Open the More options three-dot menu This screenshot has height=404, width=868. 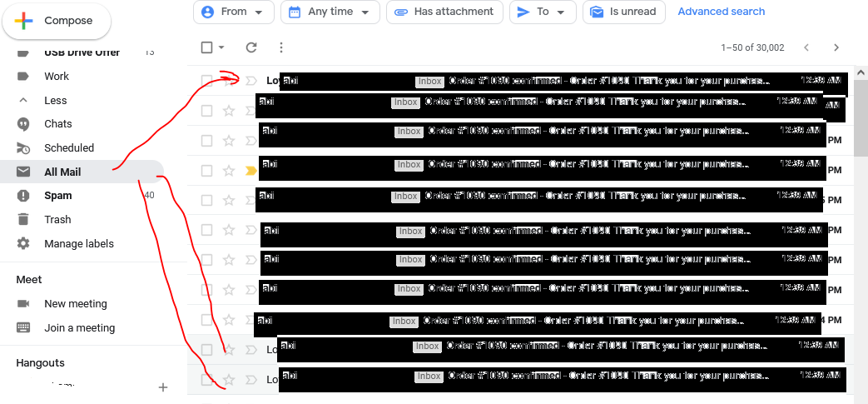[281, 47]
